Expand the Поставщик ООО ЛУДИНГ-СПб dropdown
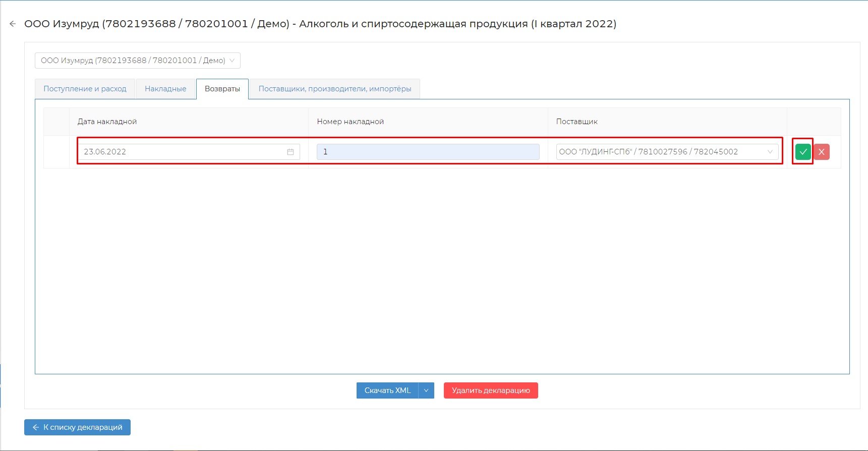This screenshot has height=451, width=868. 770,152
